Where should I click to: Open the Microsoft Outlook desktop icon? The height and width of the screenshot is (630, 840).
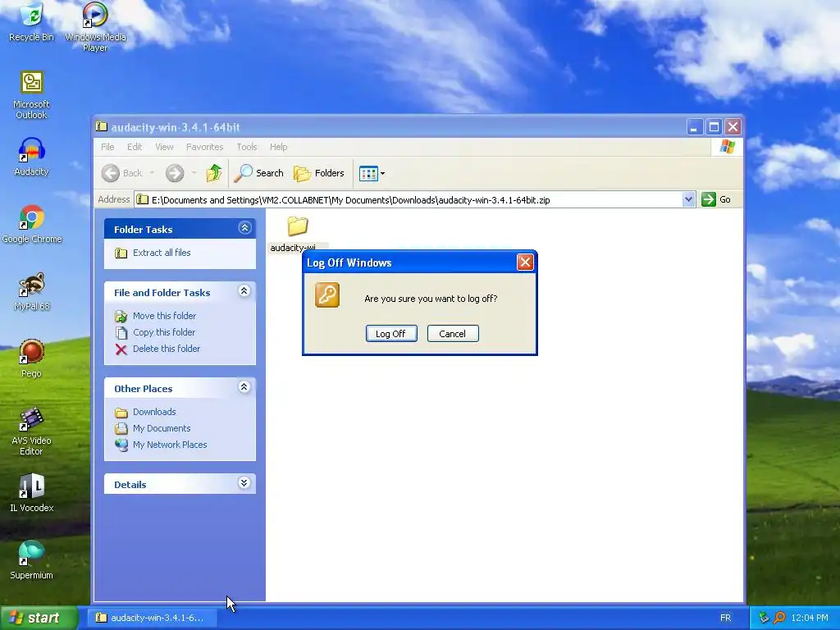tap(32, 95)
